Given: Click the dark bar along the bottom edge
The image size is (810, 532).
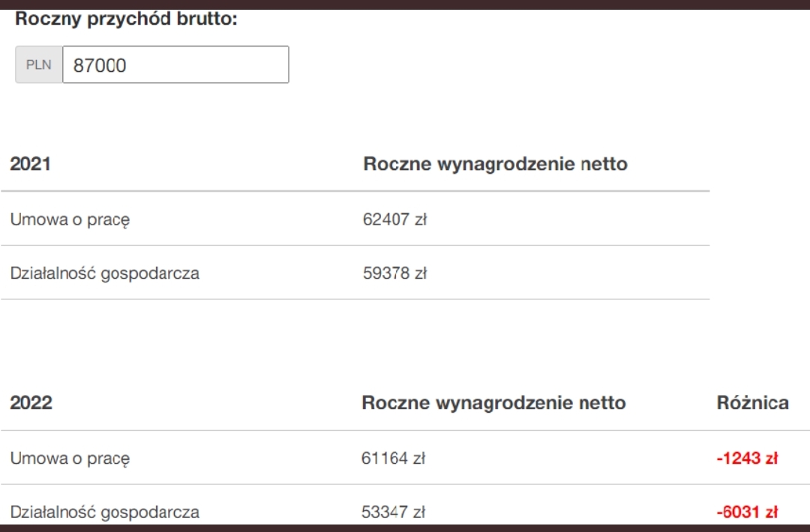Looking at the screenshot, I should point(405,528).
